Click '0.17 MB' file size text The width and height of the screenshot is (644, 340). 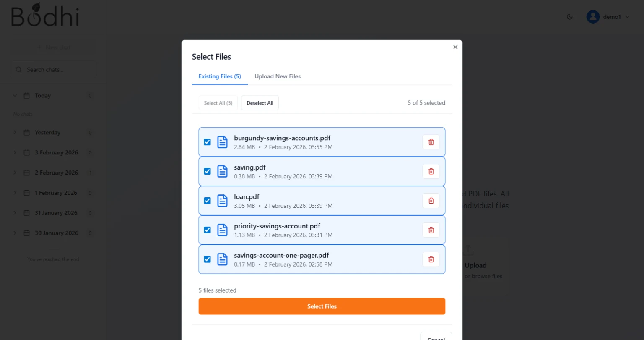(244, 265)
